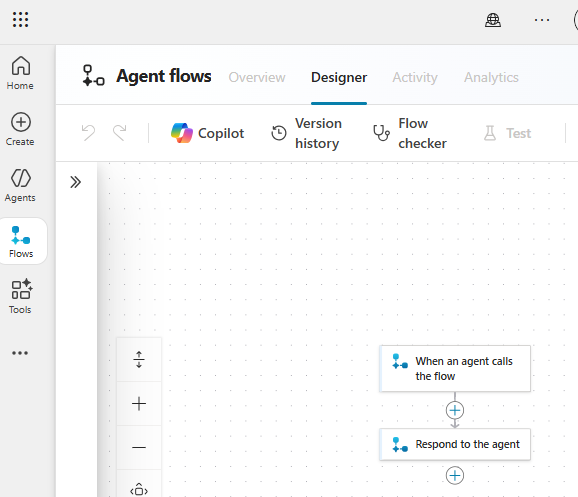Screen dimensions: 578x497
Task: Run the Flow checker
Action: (410, 133)
